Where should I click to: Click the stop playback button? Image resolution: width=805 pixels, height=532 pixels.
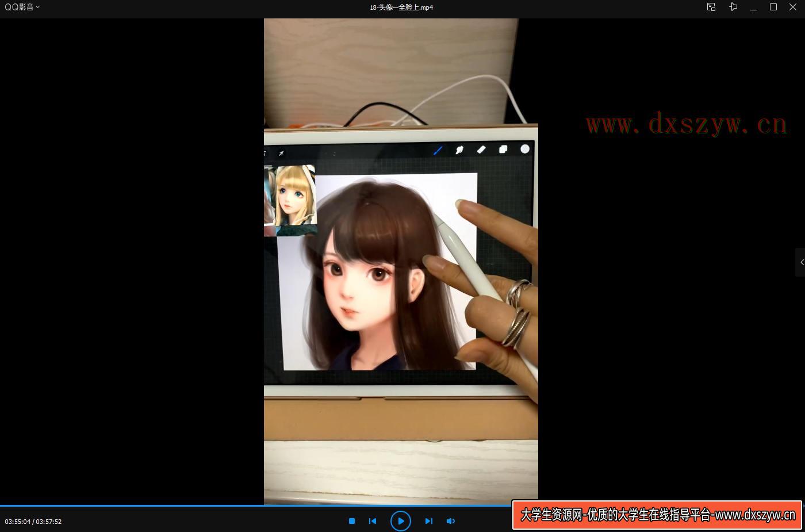[352, 521]
